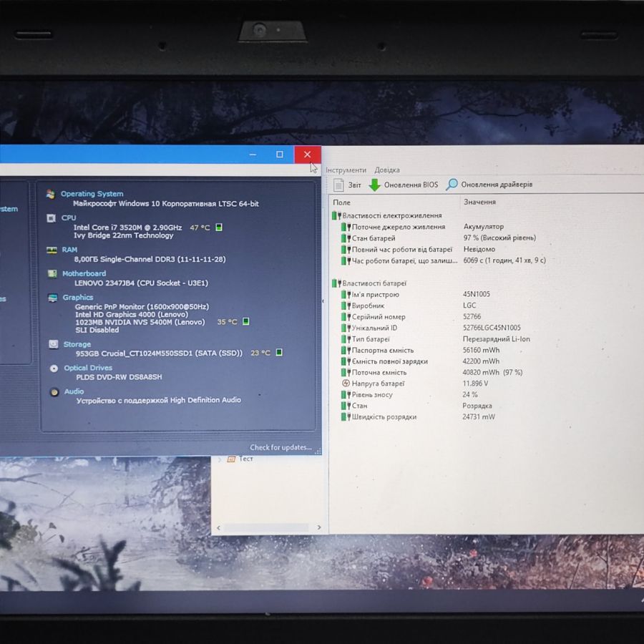Image resolution: width=644 pixels, height=644 pixels.
Task: Open the Graphics section link
Action: tap(78, 298)
